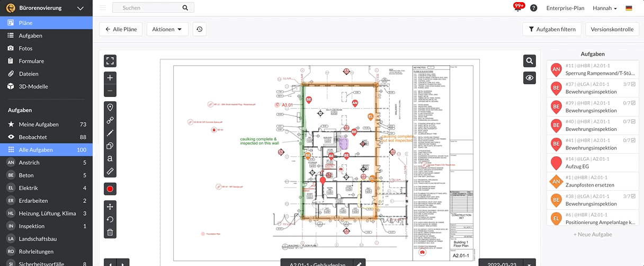644x266 pixels.
Task: Go back to Alle Pläne
Action: 121,29
